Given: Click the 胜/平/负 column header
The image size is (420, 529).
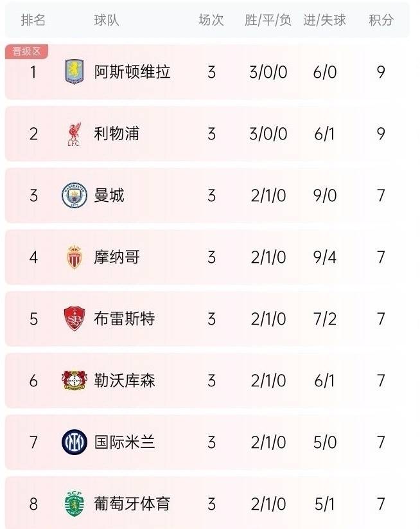Looking at the screenshot, I should coord(265,20).
